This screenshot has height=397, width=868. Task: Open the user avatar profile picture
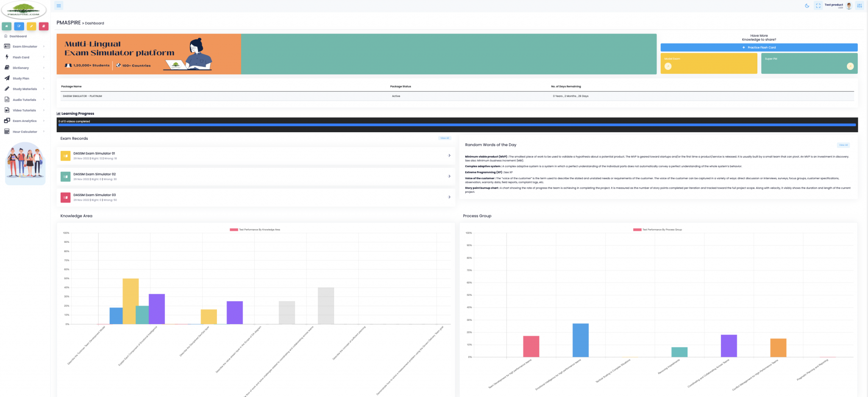point(849,6)
